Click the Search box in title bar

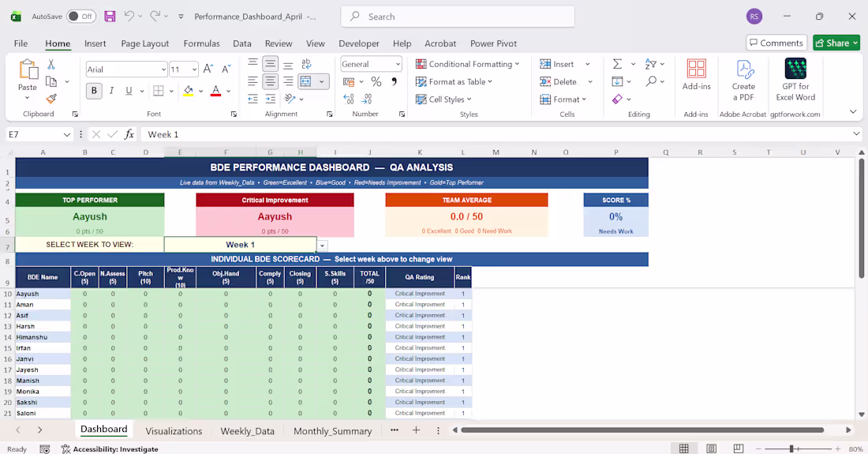pyautogui.click(x=458, y=17)
